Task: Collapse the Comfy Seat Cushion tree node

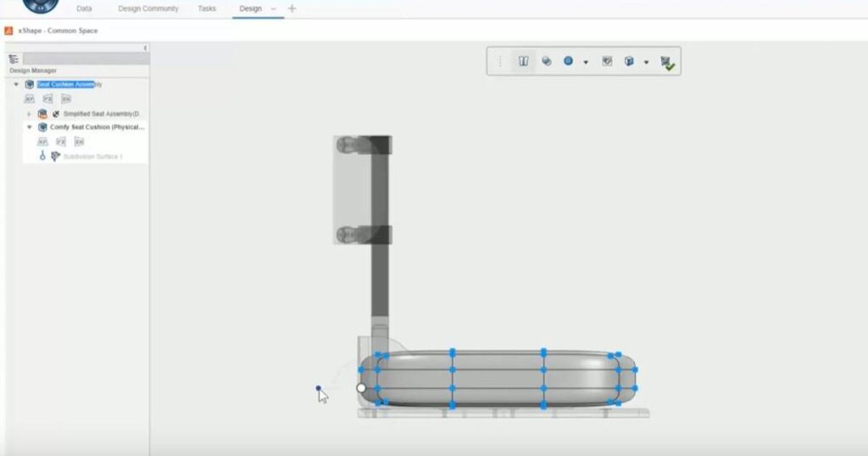Action: click(x=29, y=127)
